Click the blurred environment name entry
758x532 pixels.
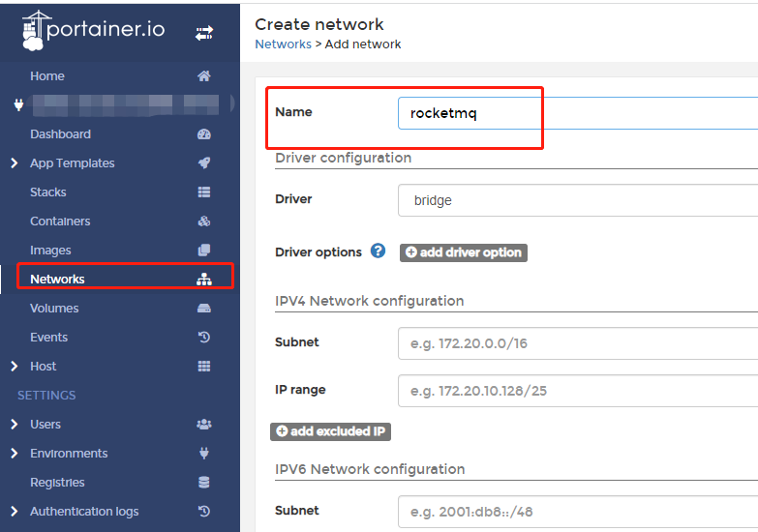point(127,104)
